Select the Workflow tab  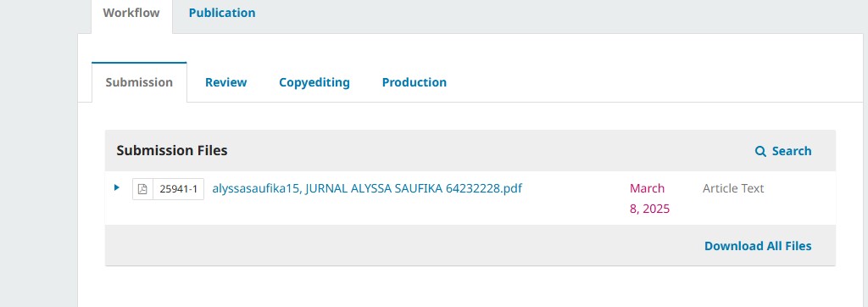pyautogui.click(x=131, y=13)
